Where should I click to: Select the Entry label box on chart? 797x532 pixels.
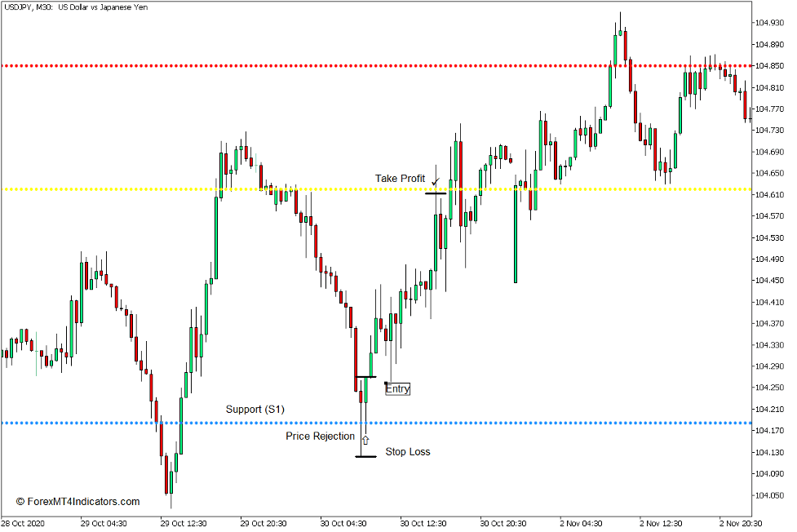point(396,389)
